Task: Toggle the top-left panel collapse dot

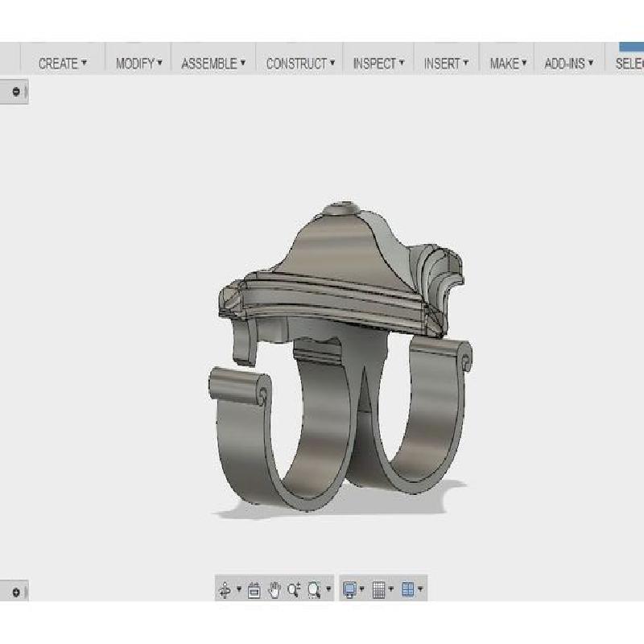Action: click(x=15, y=92)
